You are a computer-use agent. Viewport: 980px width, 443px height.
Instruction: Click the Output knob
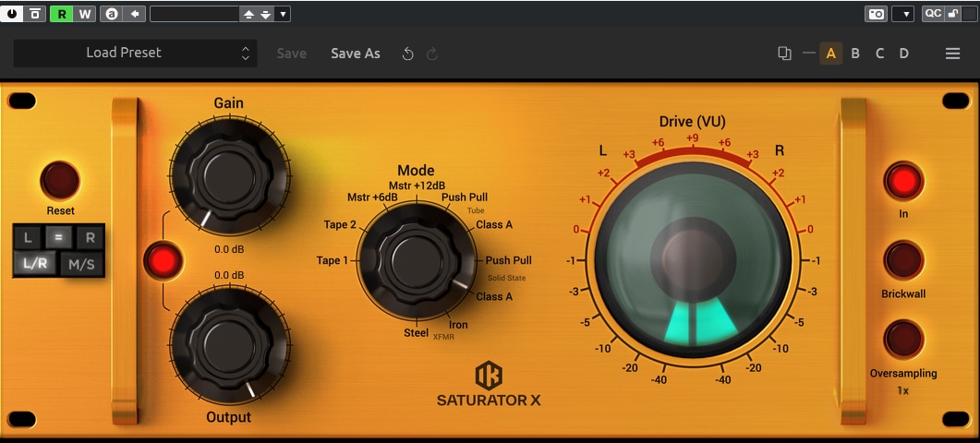tap(229, 344)
